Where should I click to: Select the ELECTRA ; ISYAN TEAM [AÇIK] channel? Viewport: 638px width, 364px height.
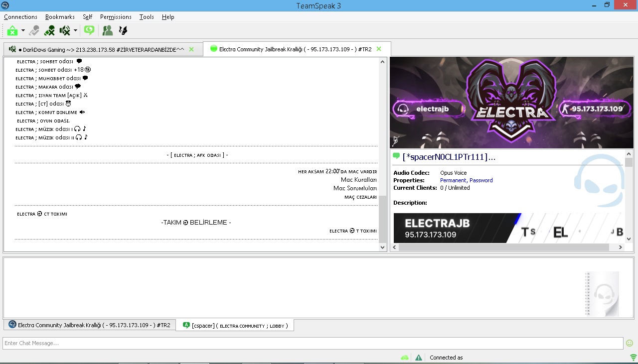pos(51,96)
